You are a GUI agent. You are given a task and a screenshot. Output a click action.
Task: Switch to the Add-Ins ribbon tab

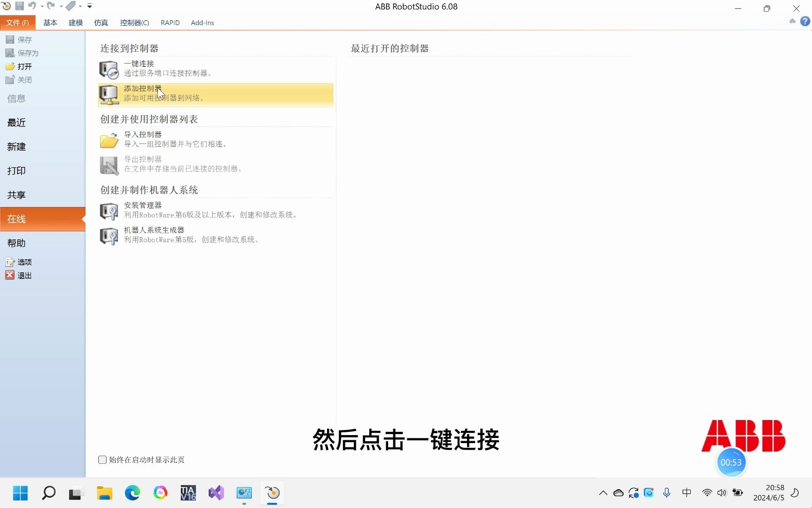click(x=203, y=23)
